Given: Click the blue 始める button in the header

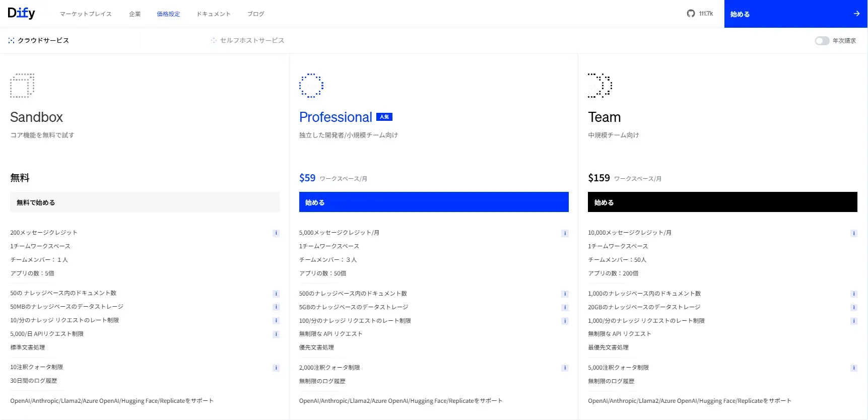Looking at the screenshot, I should click(x=796, y=14).
